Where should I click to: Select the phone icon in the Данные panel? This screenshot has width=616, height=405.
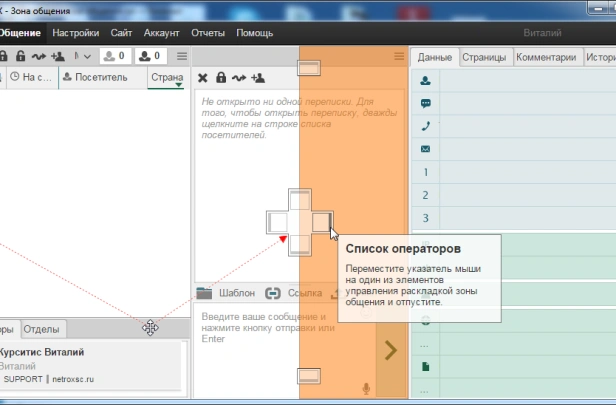point(425,126)
